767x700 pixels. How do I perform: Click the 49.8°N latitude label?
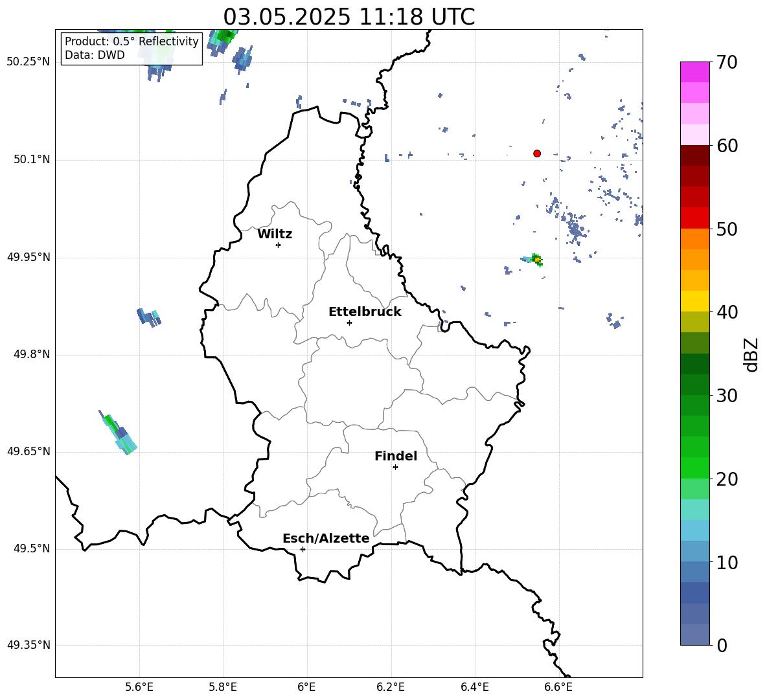(32, 354)
